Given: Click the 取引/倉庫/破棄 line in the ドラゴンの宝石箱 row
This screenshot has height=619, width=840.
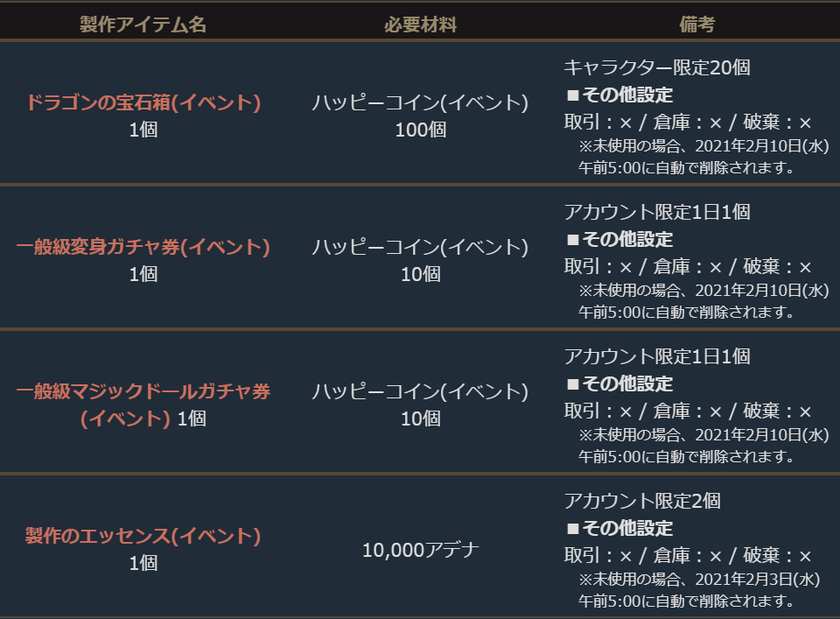Looking at the screenshot, I should click(x=688, y=123).
